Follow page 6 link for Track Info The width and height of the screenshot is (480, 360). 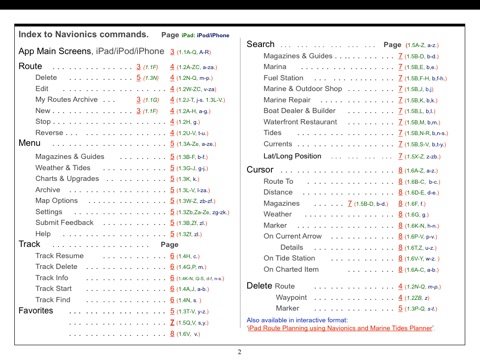[x=172, y=278]
